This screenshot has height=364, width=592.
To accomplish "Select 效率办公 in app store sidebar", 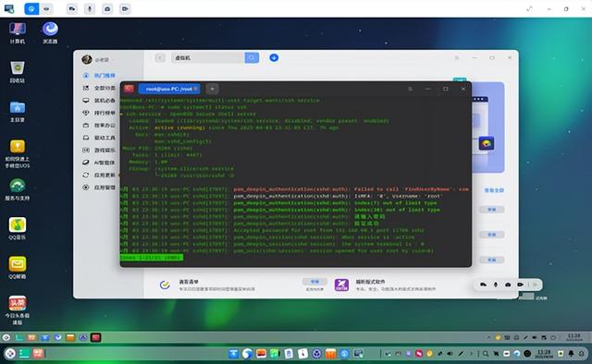I will [x=100, y=126].
